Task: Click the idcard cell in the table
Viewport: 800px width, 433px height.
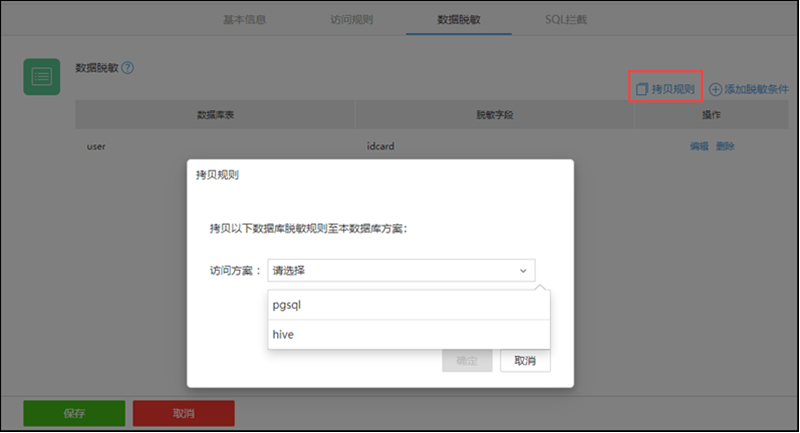Action: point(381,146)
